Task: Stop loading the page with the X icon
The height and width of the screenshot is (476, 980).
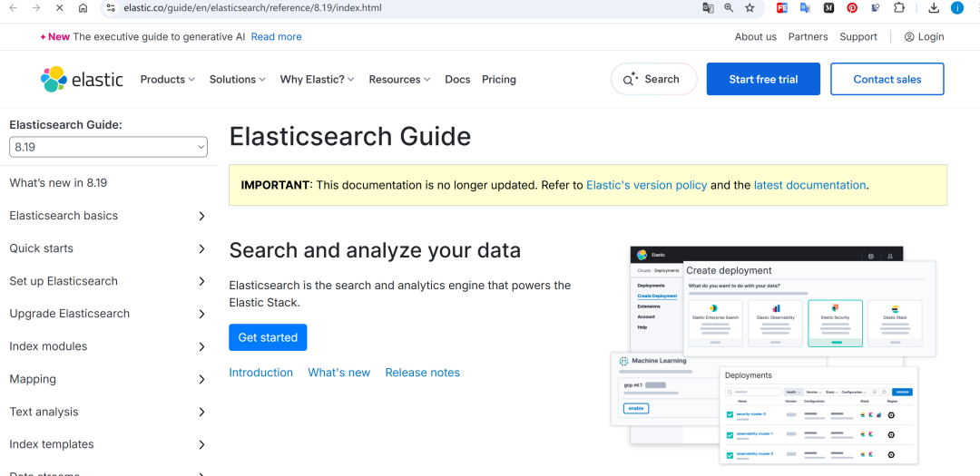Action: click(59, 8)
